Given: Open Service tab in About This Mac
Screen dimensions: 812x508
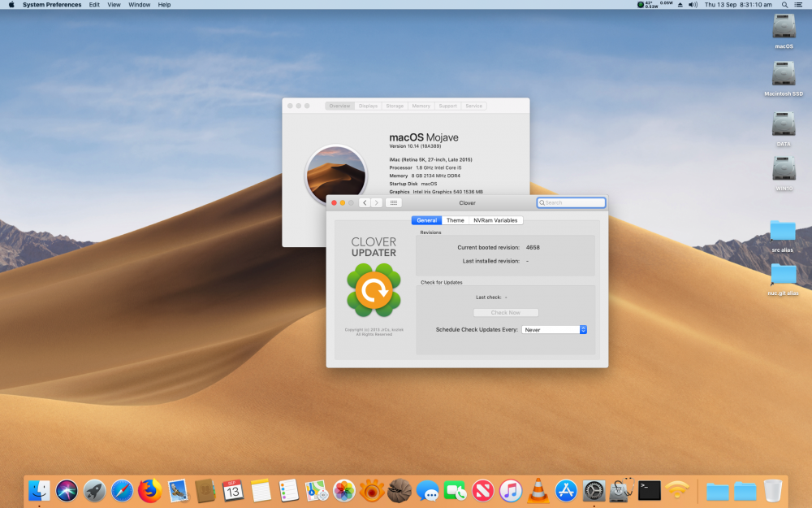Looking at the screenshot, I should click(x=474, y=106).
